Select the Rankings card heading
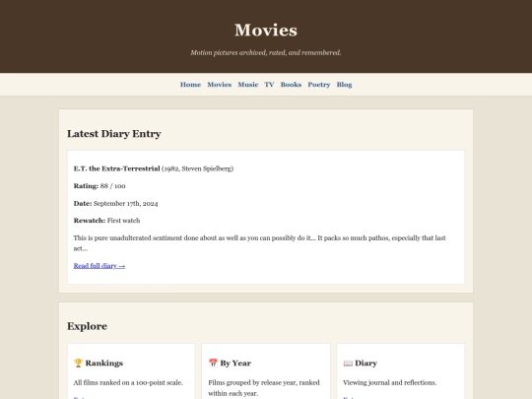 click(x=104, y=363)
